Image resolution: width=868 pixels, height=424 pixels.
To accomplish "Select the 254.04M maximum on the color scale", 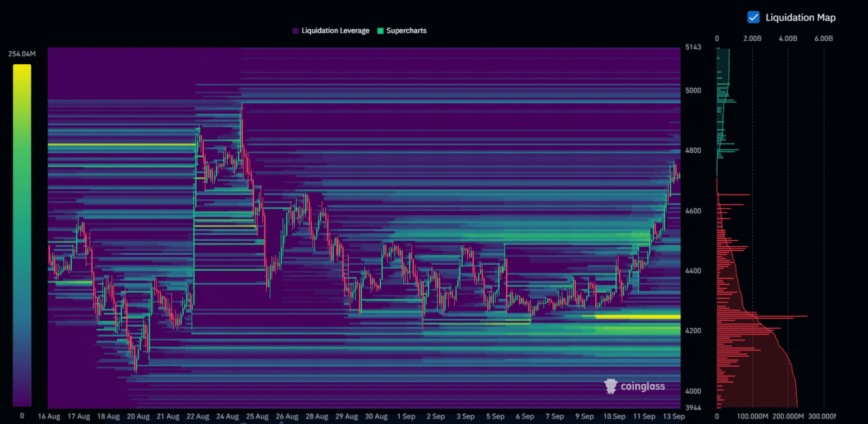I will click(x=22, y=54).
